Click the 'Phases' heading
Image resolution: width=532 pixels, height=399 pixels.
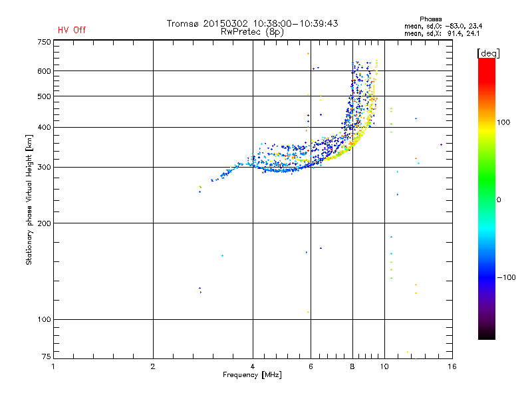click(430, 19)
